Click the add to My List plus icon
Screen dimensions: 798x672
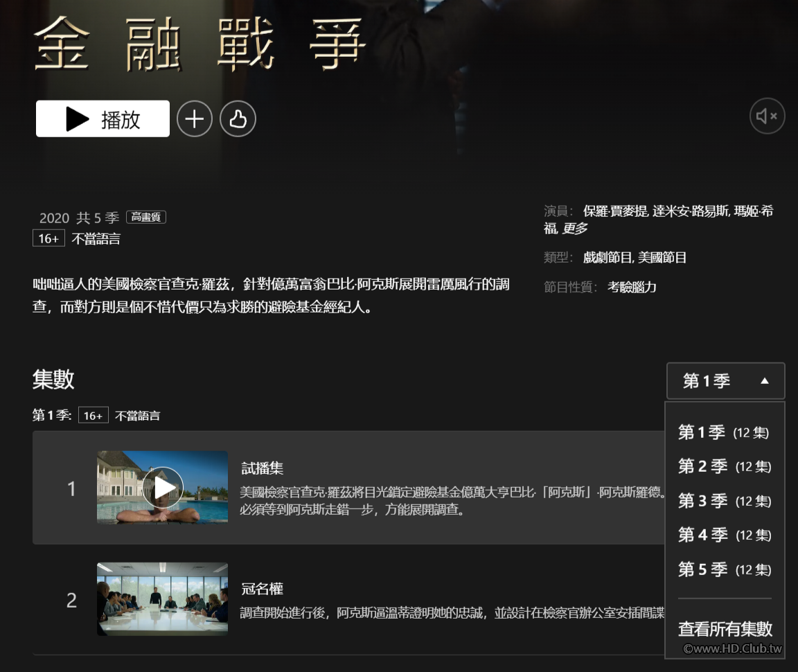pos(195,118)
